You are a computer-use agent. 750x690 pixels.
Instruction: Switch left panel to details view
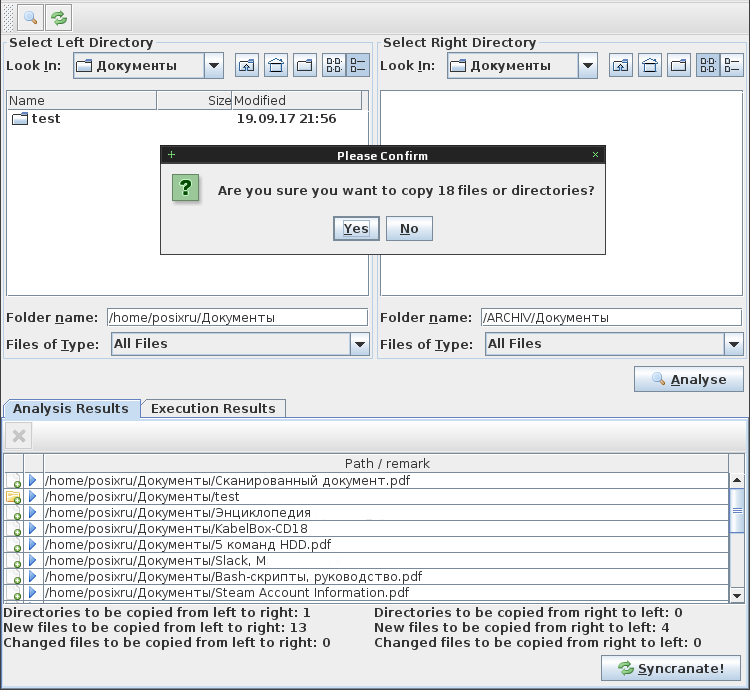358,65
